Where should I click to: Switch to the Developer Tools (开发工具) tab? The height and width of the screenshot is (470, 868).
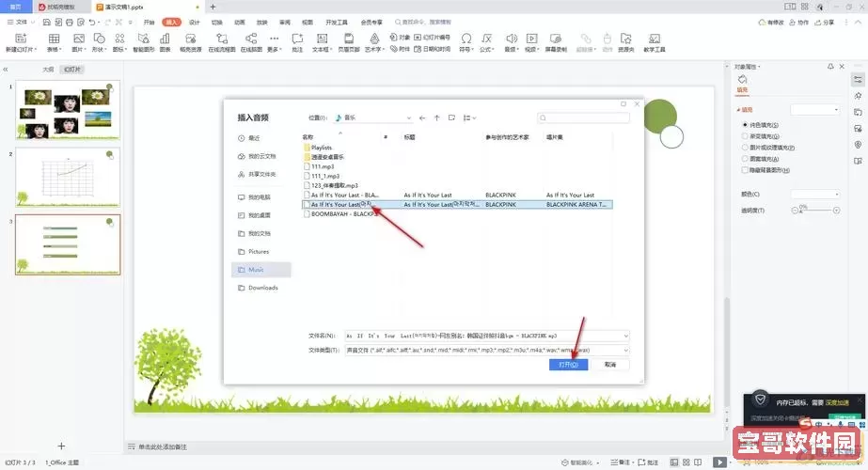click(337, 23)
